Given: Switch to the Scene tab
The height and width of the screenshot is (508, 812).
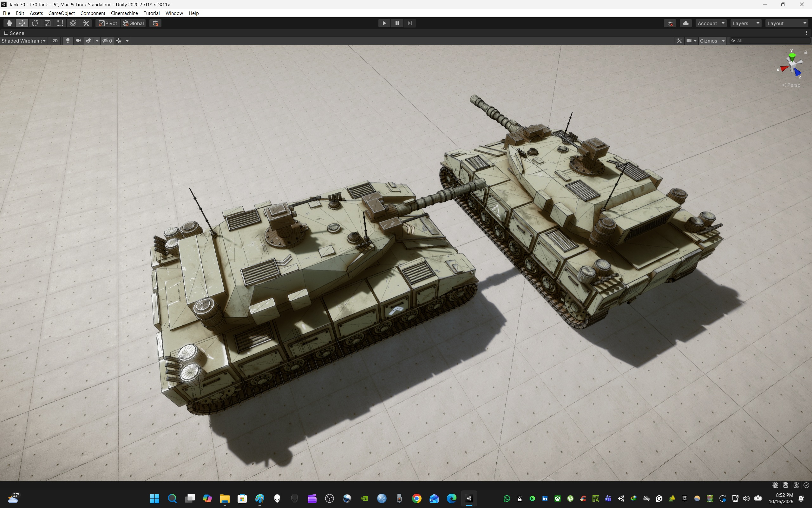Looking at the screenshot, I should click(14, 33).
